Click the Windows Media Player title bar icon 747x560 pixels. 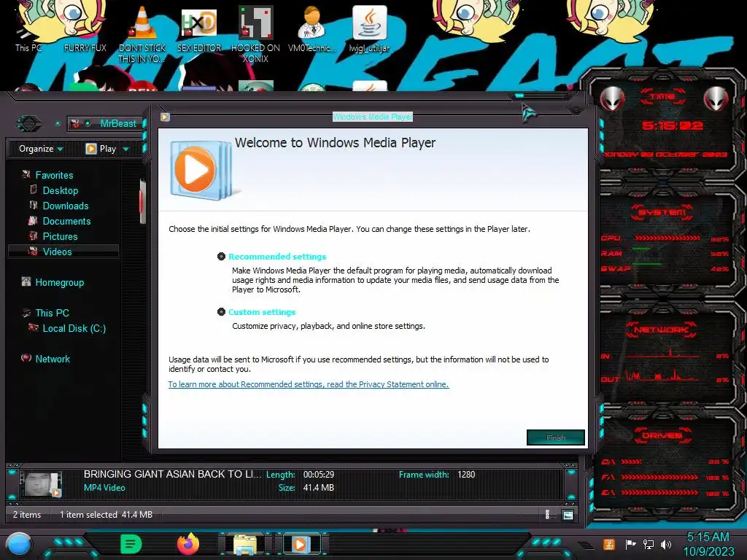tap(165, 117)
